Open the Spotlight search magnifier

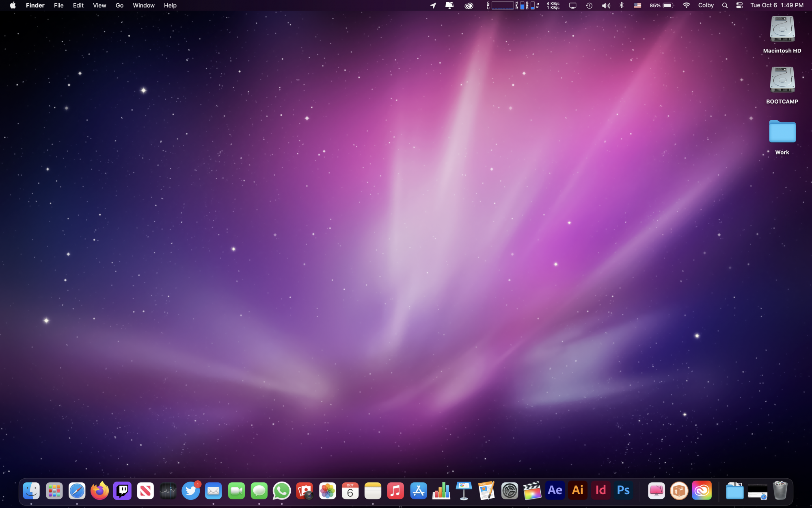tap(725, 5)
